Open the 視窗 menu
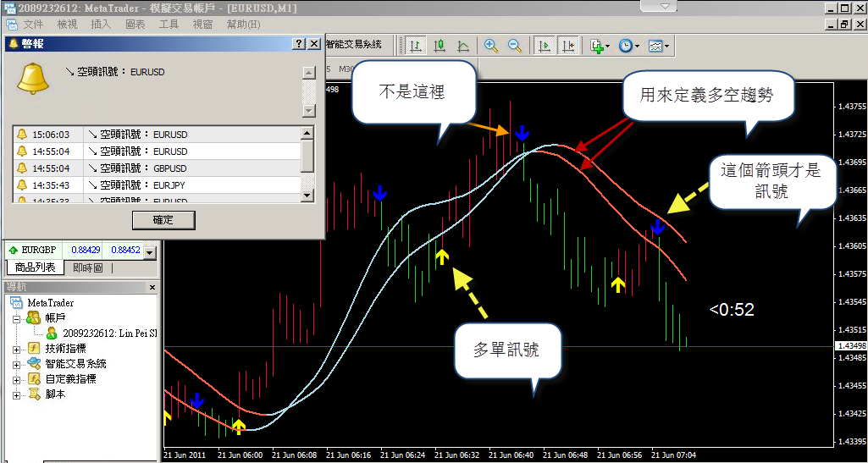This screenshot has height=463, width=868. [203, 25]
